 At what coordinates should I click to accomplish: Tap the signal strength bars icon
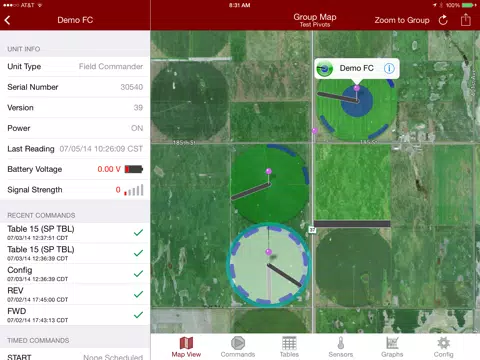[x=134, y=190]
